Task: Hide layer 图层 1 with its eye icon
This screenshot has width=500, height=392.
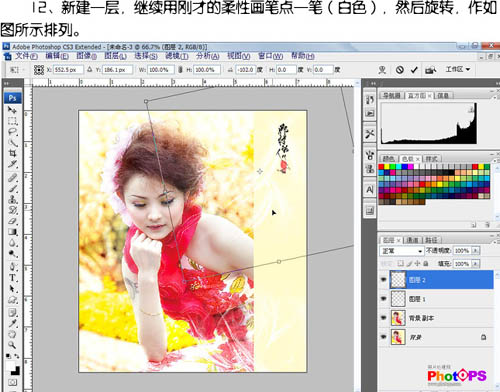Action: [x=384, y=299]
